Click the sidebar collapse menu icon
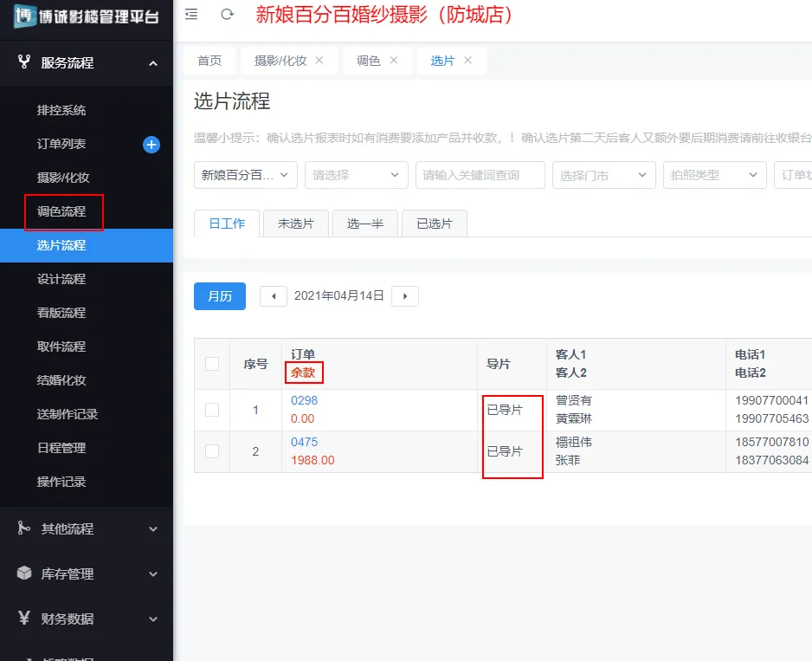Image resolution: width=812 pixels, height=661 pixels. pyautogui.click(x=191, y=15)
